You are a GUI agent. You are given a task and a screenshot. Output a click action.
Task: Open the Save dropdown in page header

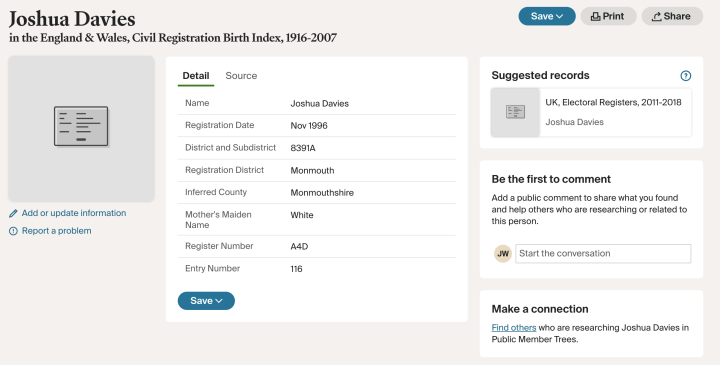pos(547,16)
